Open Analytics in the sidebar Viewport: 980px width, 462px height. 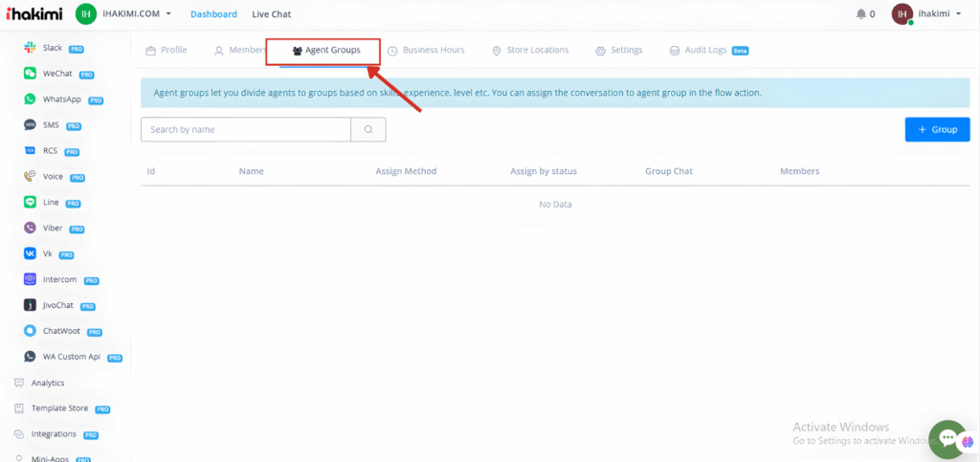(48, 383)
